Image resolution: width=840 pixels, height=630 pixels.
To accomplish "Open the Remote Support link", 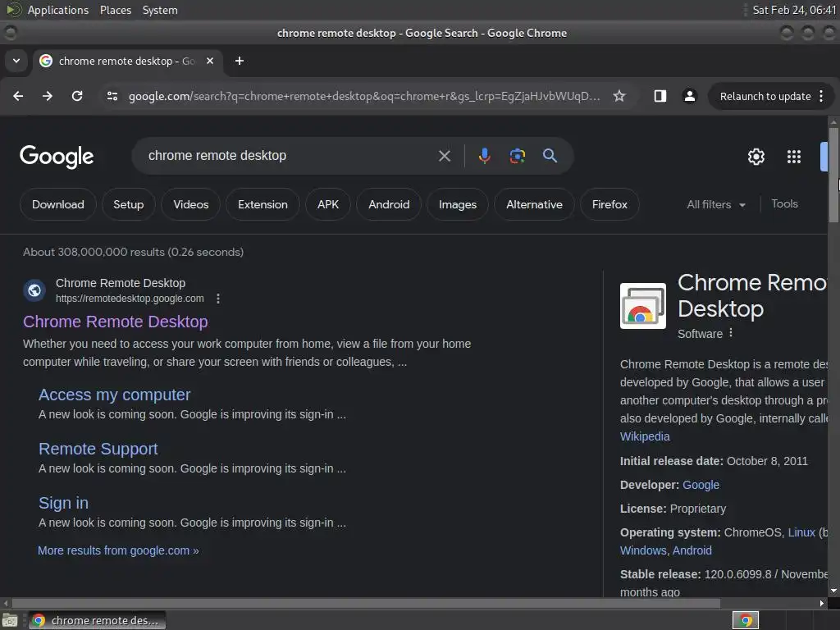I will (98, 449).
